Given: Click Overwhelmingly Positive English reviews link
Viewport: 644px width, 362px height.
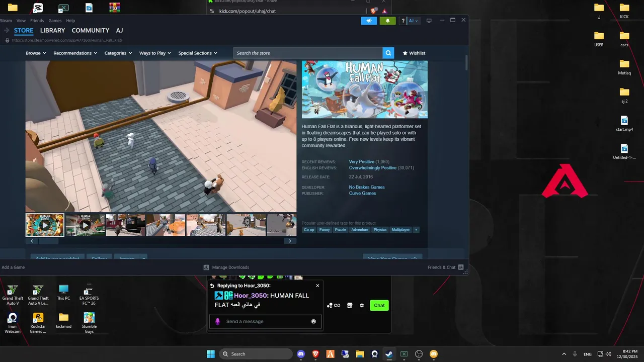Looking at the screenshot, I should [x=373, y=168].
